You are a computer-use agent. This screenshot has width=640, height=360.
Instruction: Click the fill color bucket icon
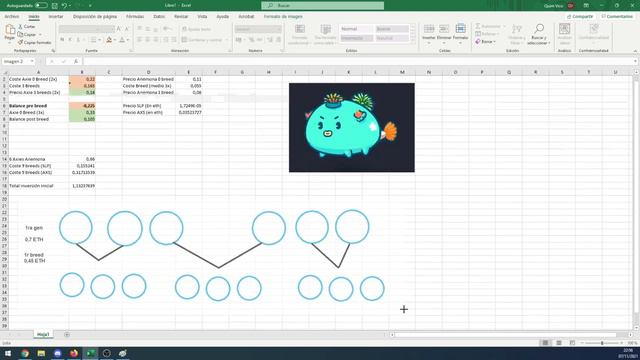109,40
